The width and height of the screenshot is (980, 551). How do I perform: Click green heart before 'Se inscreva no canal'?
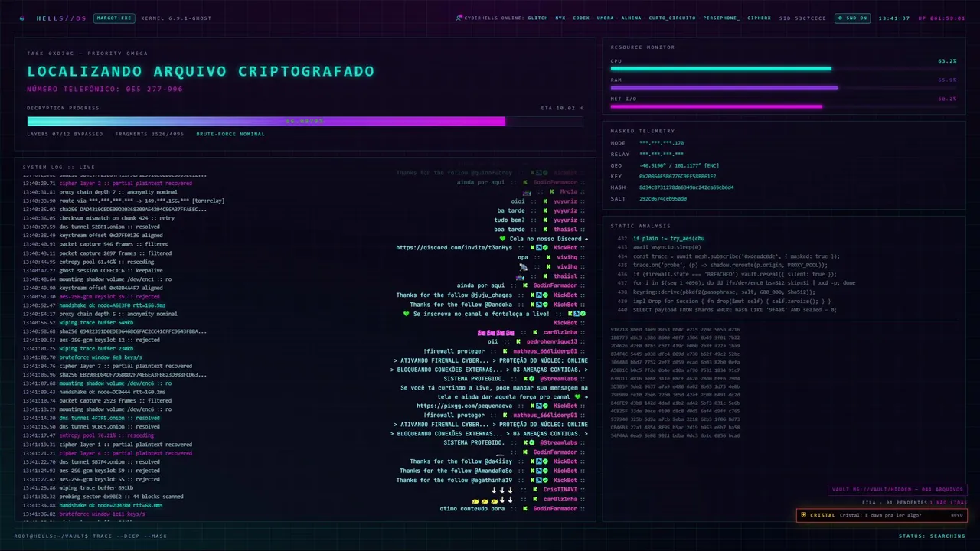pyautogui.click(x=407, y=314)
